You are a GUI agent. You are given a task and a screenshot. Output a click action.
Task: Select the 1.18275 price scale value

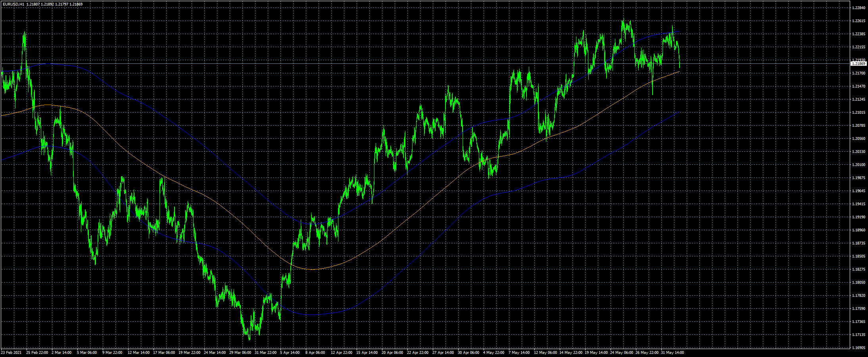pos(858,269)
